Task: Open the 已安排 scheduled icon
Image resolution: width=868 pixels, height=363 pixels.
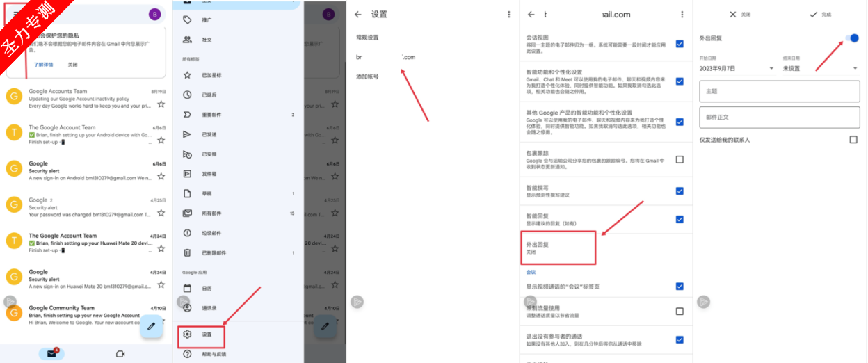Action: point(186,154)
